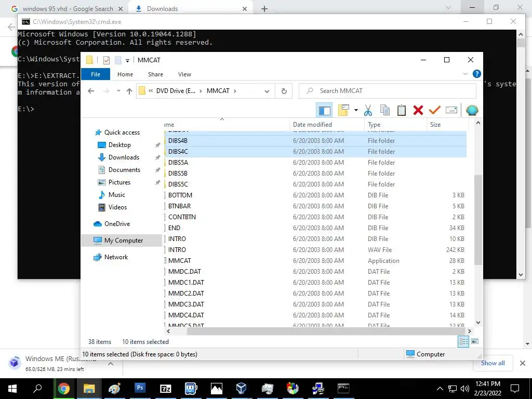Expand the chevron after DVD Drive breadcrumb

click(x=201, y=91)
